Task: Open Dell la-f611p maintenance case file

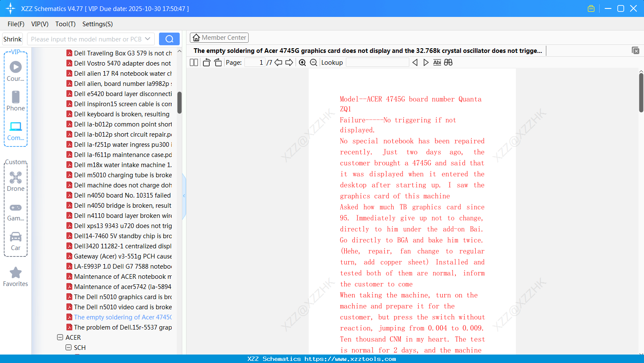Action: (x=119, y=154)
